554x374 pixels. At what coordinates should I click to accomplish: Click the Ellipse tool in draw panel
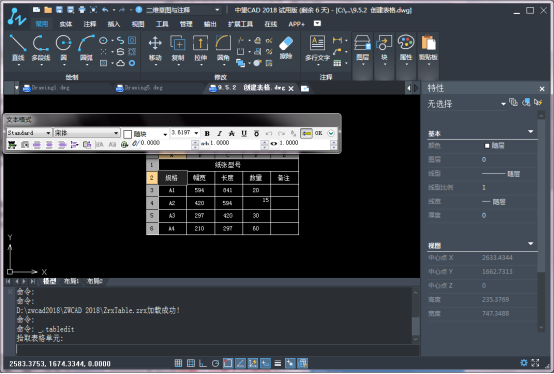103,41
